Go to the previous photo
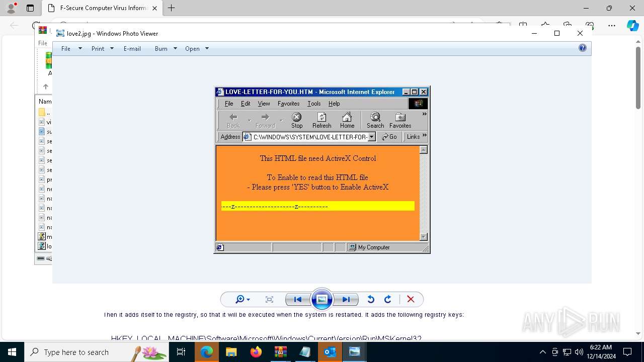The image size is (644, 362). coord(298,300)
